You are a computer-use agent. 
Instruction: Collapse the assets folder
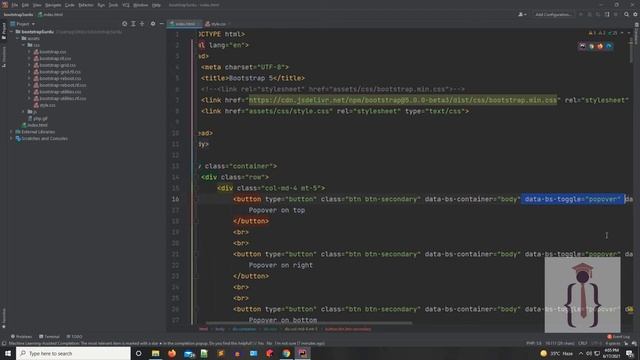coord(18,38)
